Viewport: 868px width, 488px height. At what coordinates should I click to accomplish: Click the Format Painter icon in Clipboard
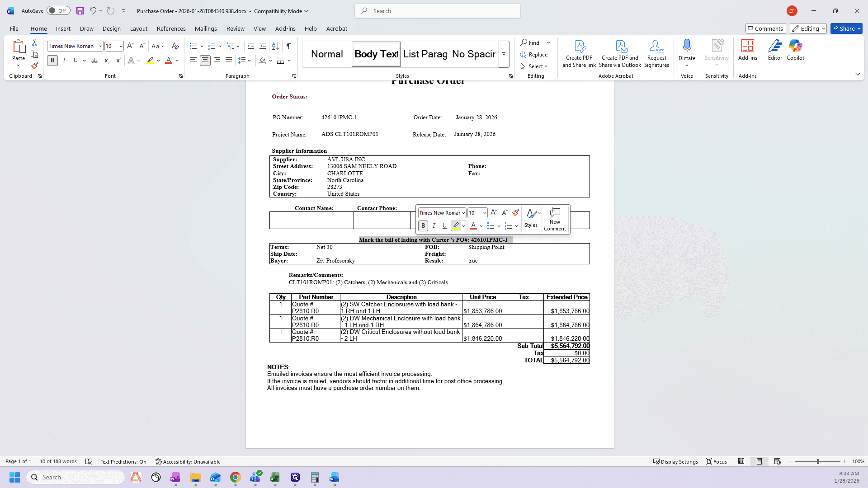(x=34, y=66)
